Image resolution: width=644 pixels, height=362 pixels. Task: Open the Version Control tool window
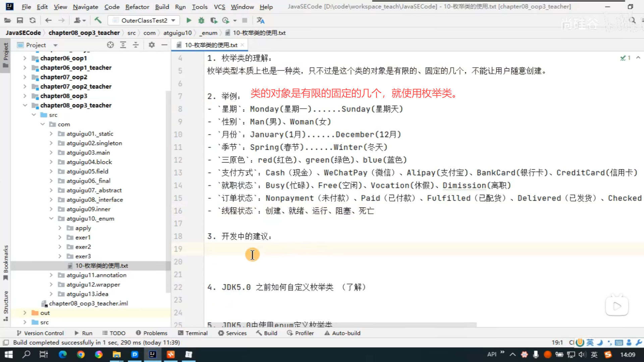pyautogui.click(x=40, y=333)
